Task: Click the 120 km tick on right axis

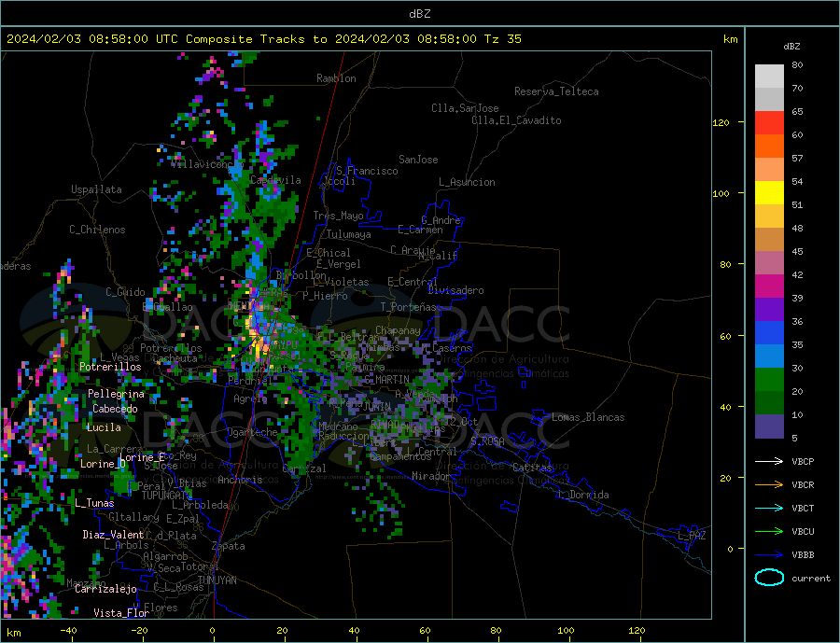Action: point(721,122)
